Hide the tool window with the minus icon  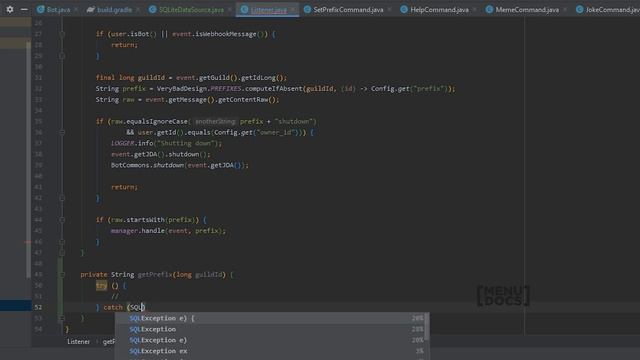tap(24, 9)
